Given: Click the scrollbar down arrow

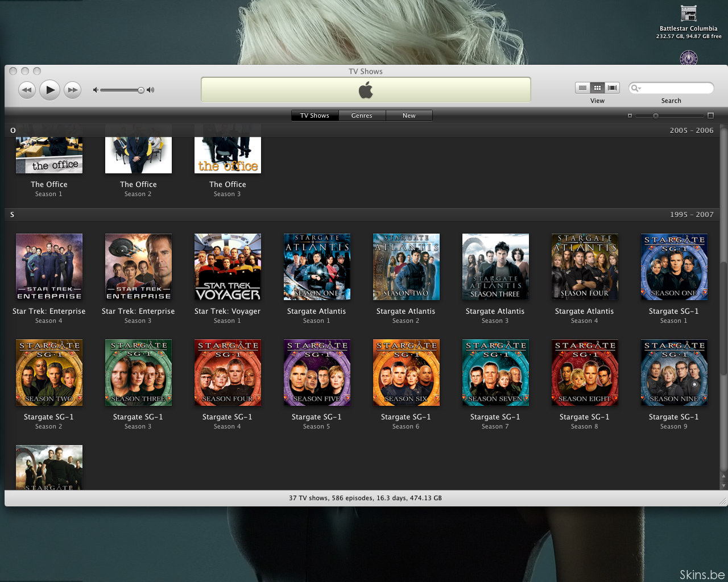Looking at the screenshot, I should coord(723,485).
